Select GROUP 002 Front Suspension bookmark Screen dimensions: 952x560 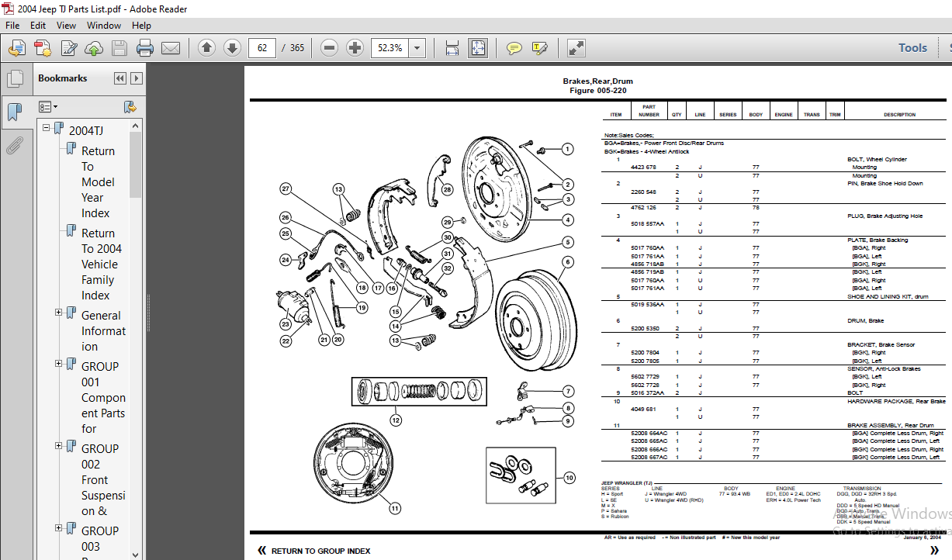(x=103, y=480)
